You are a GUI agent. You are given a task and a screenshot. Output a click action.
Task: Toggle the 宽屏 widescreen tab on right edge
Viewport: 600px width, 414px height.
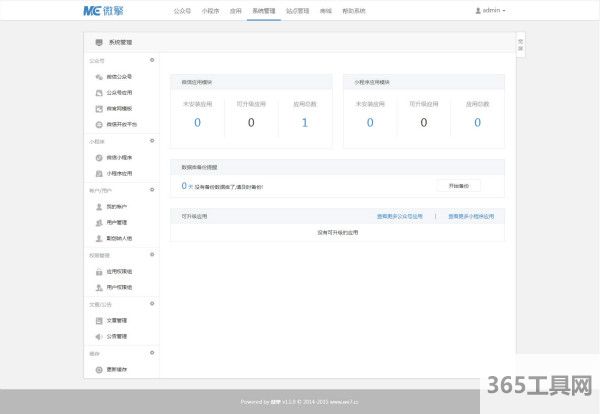(520, 44)
